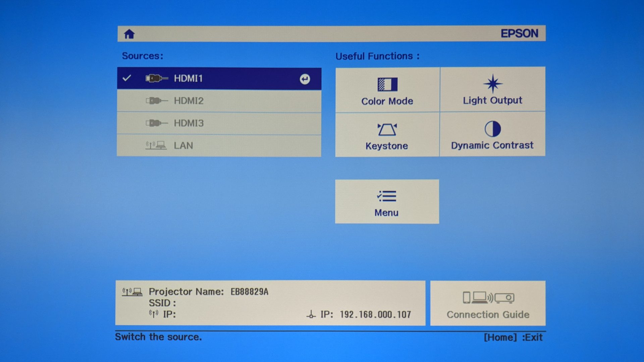This screenshot has height=362, width=644.
Task: Click the HDMI2 connector icon
Action: tap(156, 101)
